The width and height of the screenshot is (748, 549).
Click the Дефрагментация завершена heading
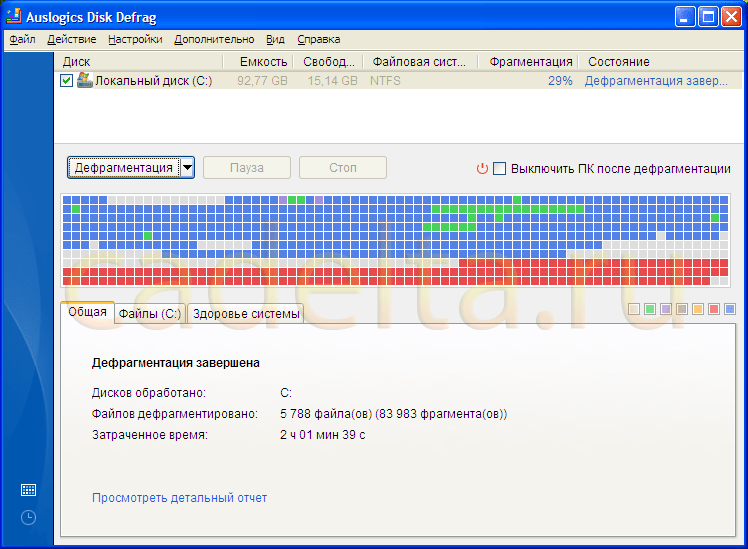point(176,363)
